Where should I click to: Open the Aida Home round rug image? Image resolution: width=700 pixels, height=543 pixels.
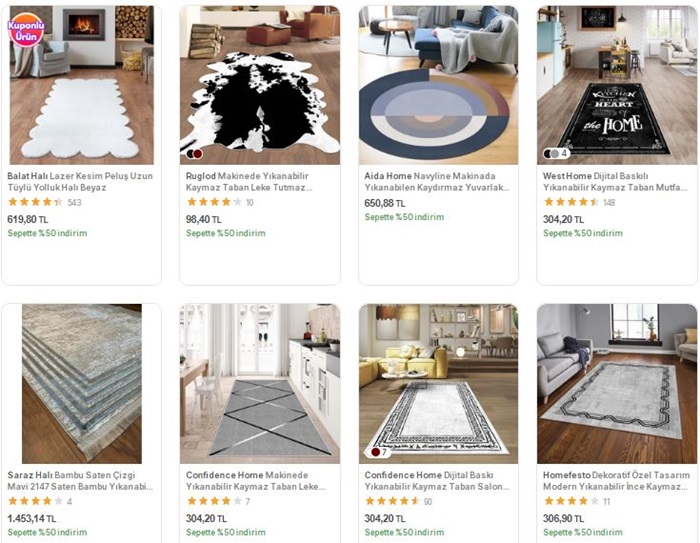(x=438, y=85)
